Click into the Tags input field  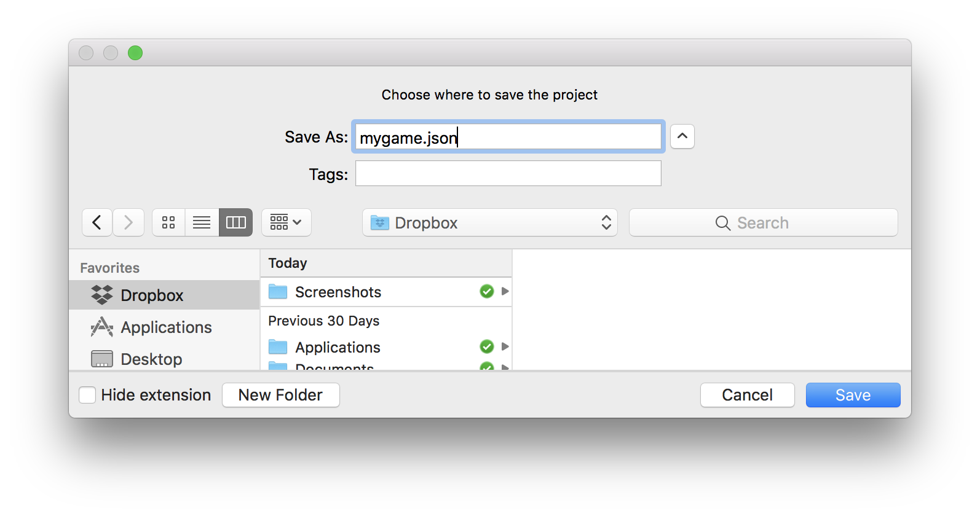tap(508, 174)
